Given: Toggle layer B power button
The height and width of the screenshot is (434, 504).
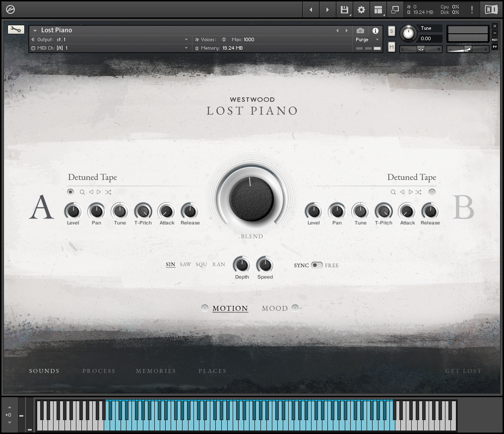Looking at the screenshot, I should click(432, 192).
